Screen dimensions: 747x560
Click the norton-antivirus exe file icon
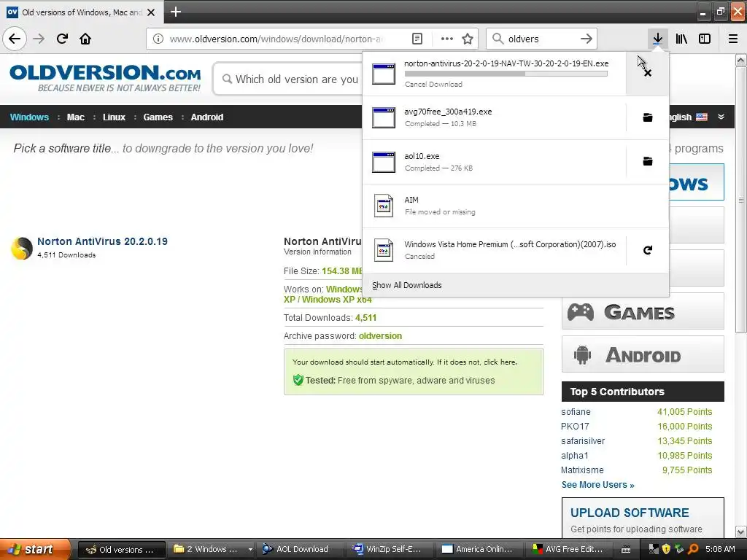[384, 74]
